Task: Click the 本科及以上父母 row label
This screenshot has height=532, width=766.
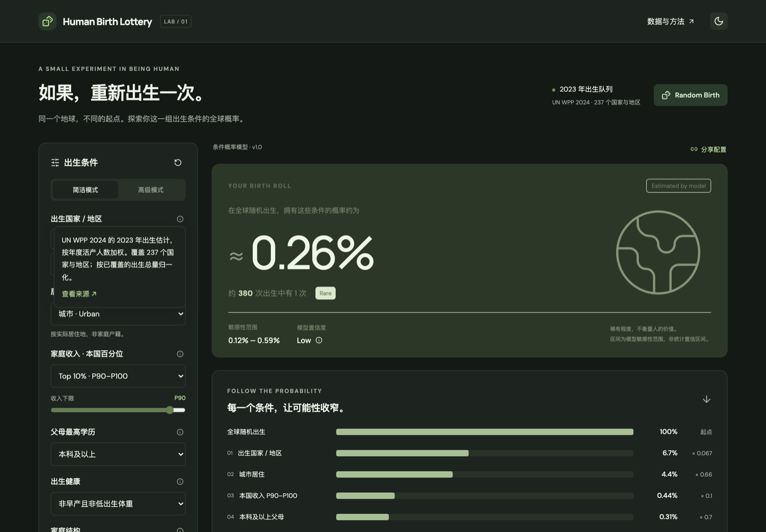Action: click(261, 517)
